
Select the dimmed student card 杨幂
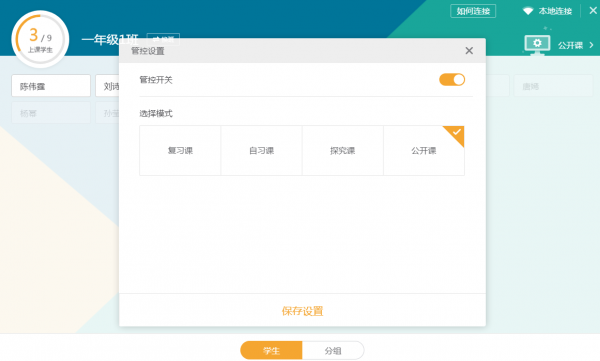51,113
